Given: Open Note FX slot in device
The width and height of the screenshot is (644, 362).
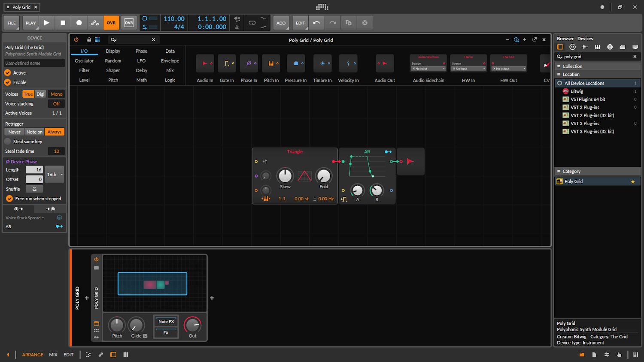Looking at the screenshot, I should 166,322.
